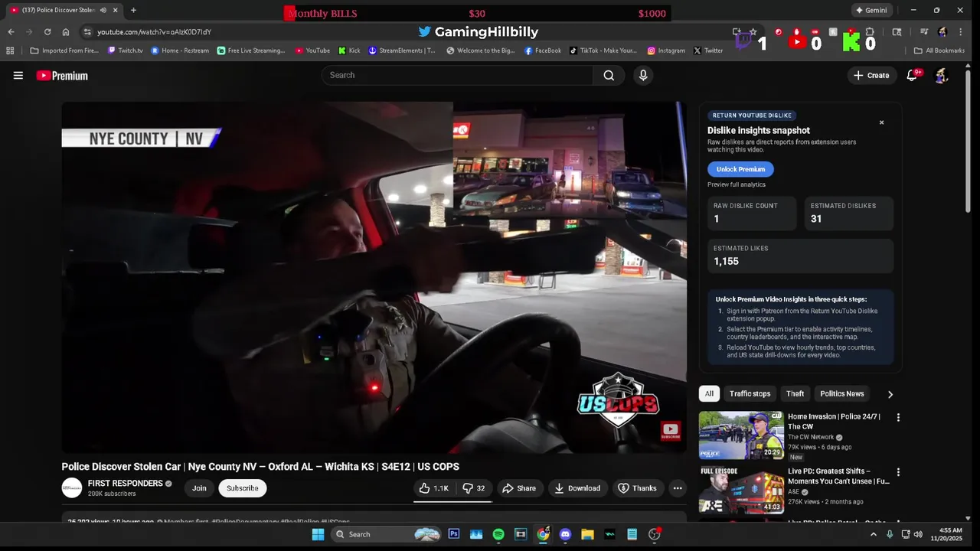980x551 pixels.
Task: Open more actions ellipsis under video
Action: 678,488
